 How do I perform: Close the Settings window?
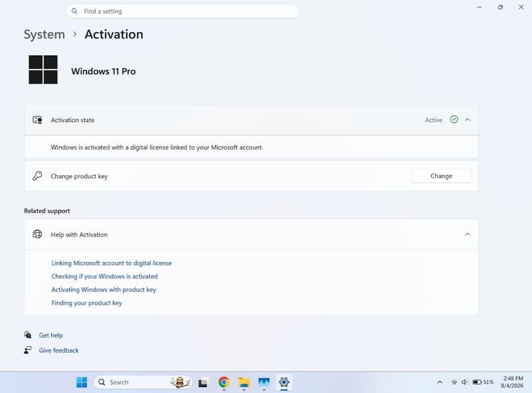coord(521,7)
